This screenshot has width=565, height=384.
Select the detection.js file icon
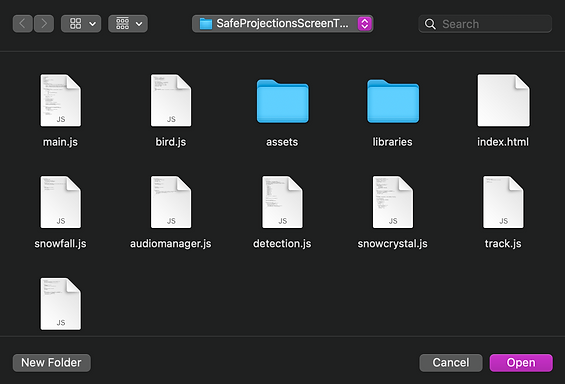(282, 202)
